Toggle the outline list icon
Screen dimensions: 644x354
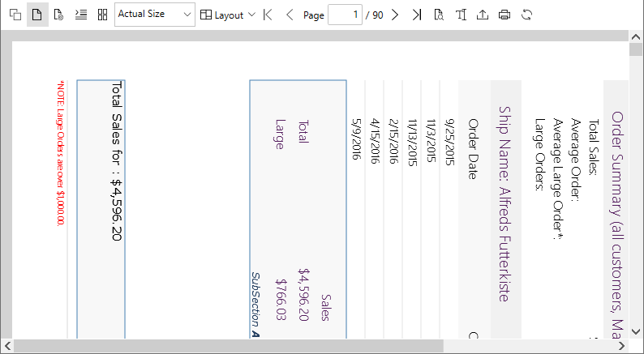[80, 15]
